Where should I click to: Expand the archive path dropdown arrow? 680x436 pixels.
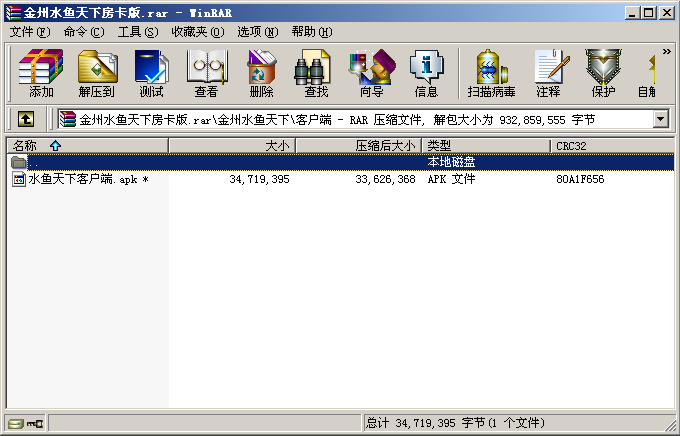pyautogui.click(x=660, y=119)
